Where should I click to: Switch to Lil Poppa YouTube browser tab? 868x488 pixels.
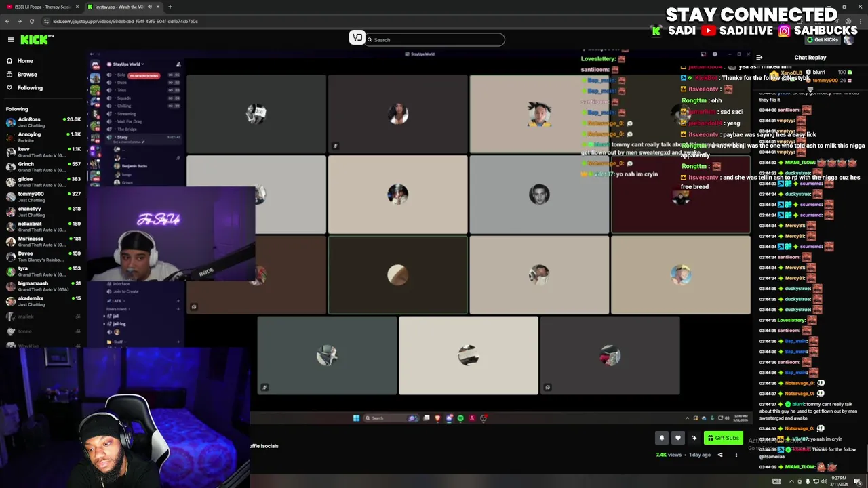click(42, 7)
